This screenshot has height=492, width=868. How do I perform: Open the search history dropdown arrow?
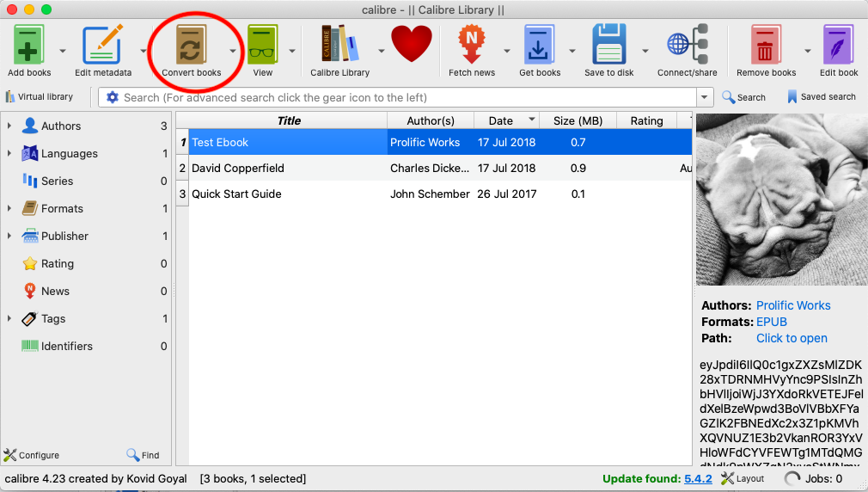704,97
